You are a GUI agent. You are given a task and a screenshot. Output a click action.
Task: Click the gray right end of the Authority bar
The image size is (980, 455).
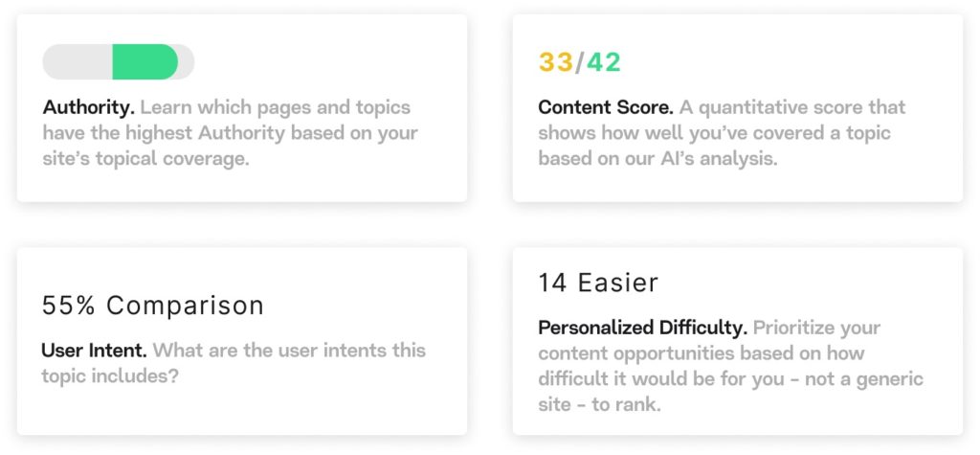pos(186,62)
